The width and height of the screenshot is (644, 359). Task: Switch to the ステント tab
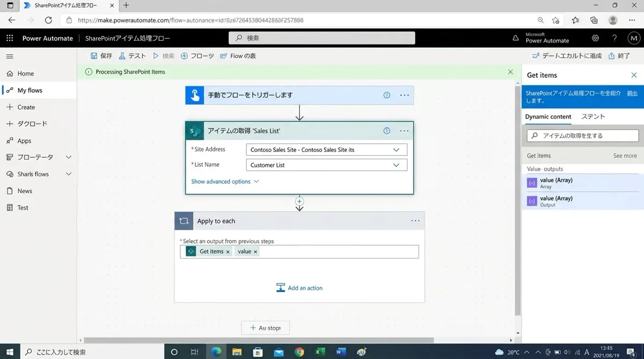pyautogui.click(x=593, y=116)
